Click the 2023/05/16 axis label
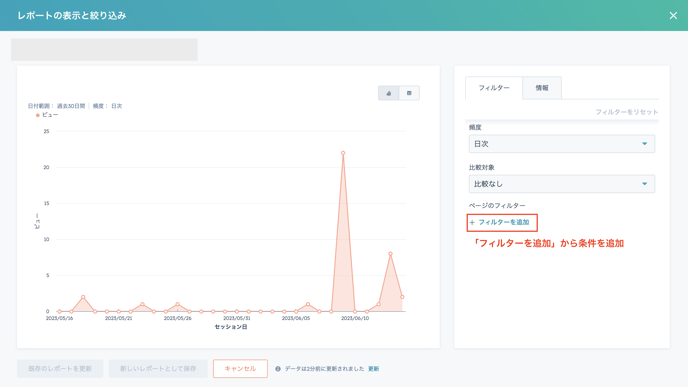Image resolution: width=688 pixels, height=387 pixels. pos(59,318)
